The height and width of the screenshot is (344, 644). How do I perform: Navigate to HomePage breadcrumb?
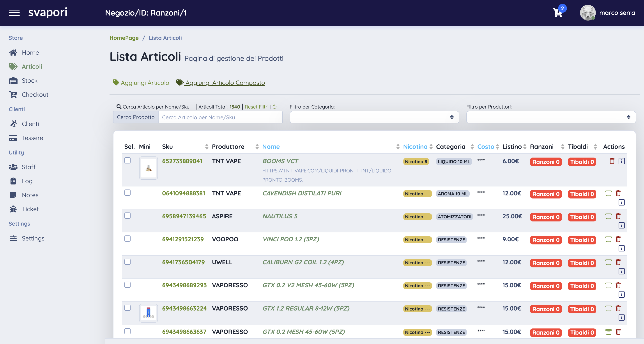coord(124,38)
